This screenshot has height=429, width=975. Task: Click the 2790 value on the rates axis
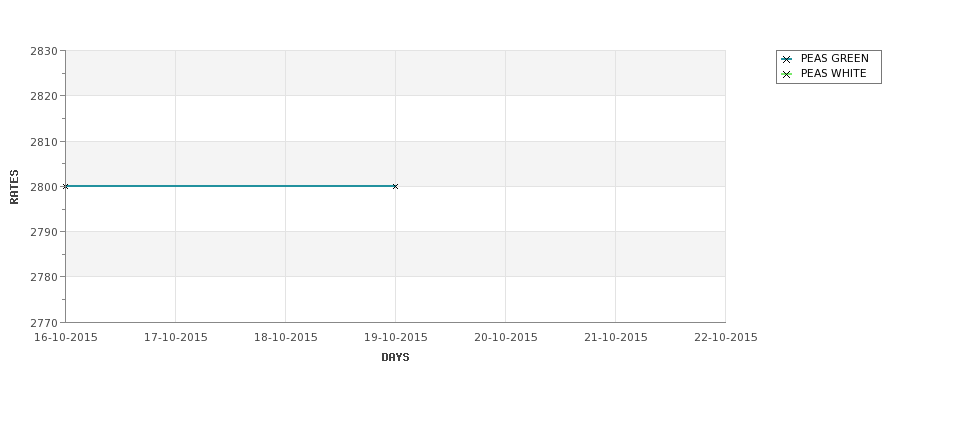[43, 232]
